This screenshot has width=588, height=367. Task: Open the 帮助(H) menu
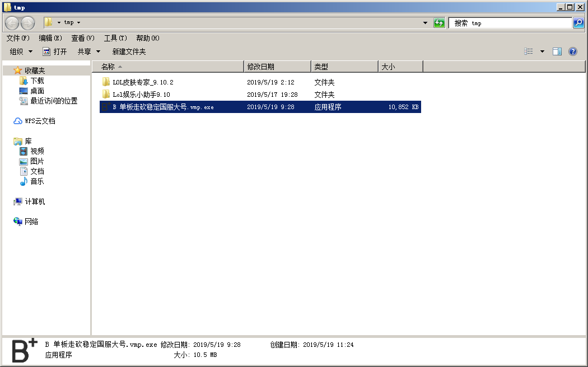pos(148,38)
